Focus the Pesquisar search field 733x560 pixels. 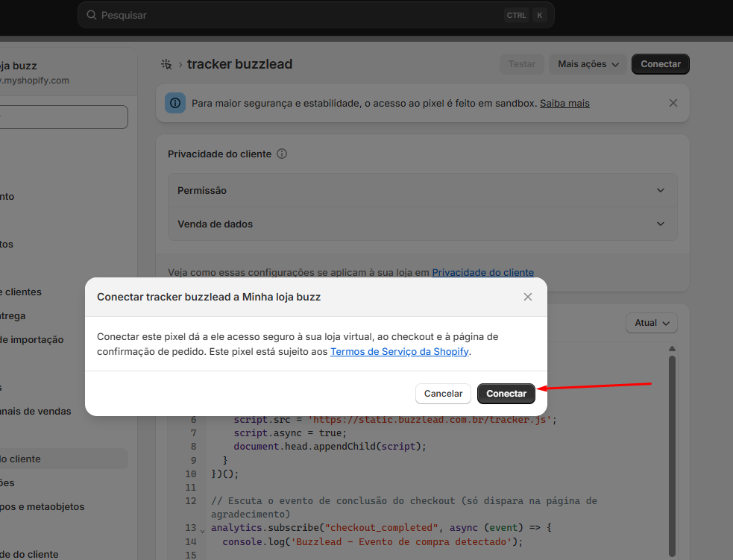316,15
